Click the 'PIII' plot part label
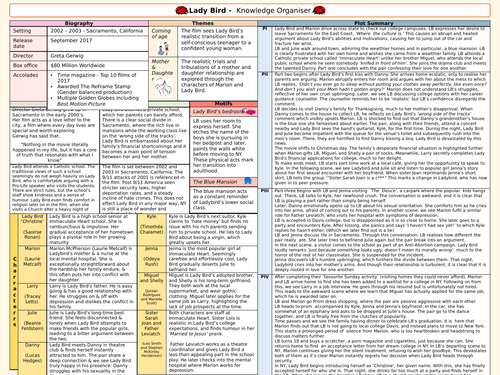This screenshot has height=375, width=500. pyautogui.click(x=265, y=191)
